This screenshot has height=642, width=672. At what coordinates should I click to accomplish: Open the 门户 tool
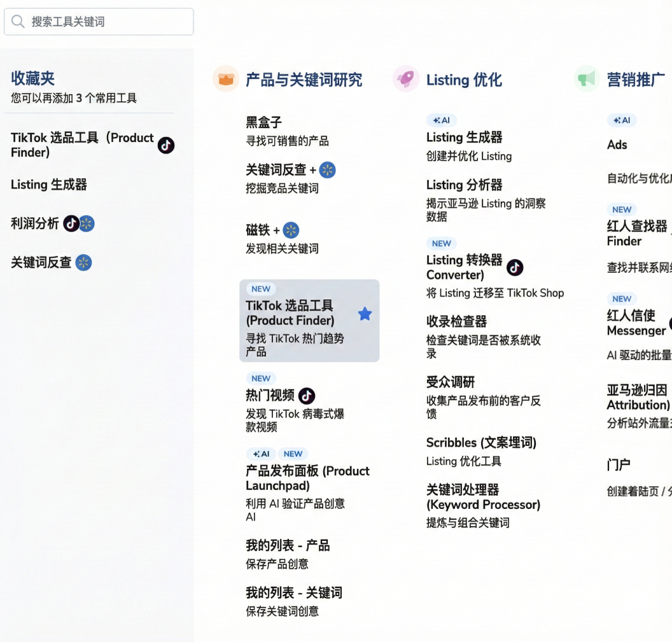[x=618, y=464]
